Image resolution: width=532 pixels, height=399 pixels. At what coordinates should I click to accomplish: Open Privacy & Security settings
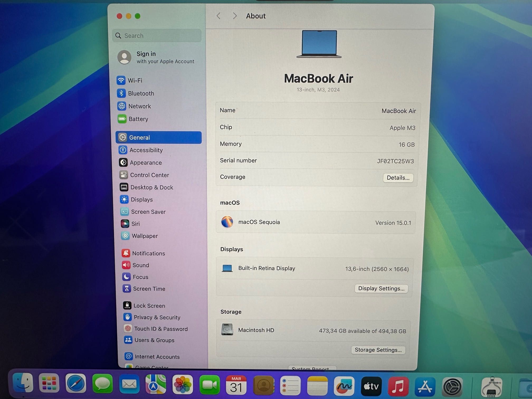[152, 317]
